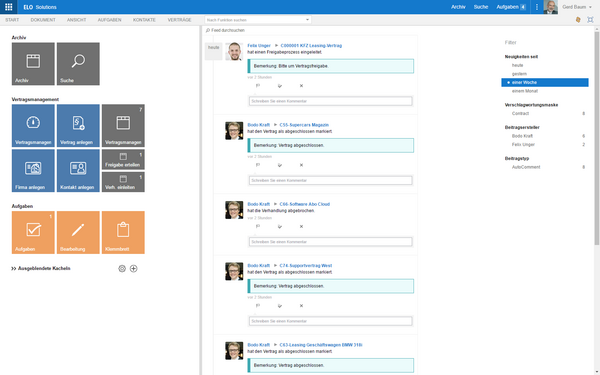Screen dimensions: 600x375
Task: Open the KONTAKTE ribbon tab
Action: (x=144, y=20)
